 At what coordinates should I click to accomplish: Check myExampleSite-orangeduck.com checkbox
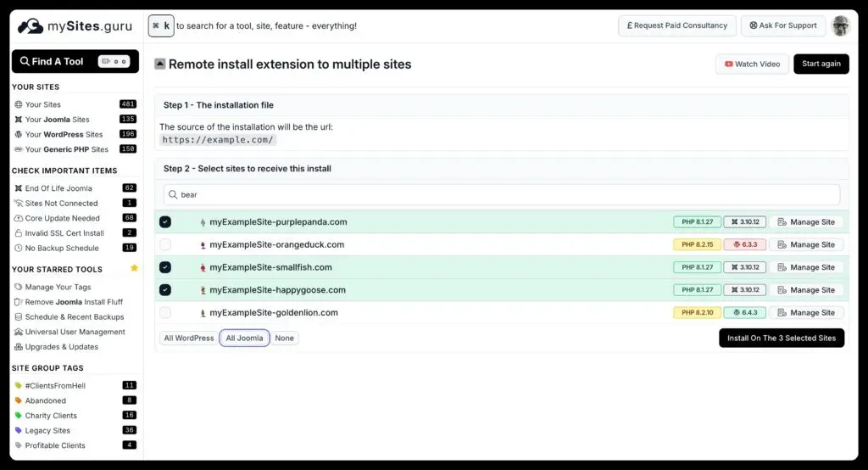pos(165,244)
